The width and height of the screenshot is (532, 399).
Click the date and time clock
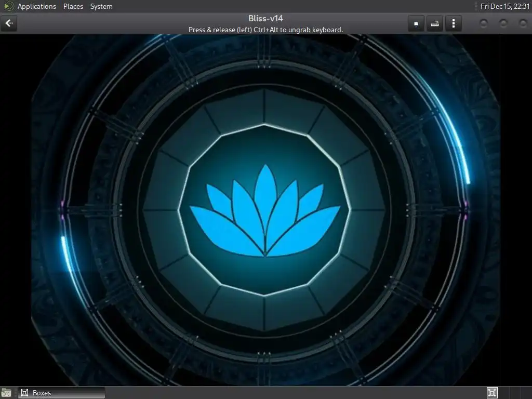click(x=505, y=6)
